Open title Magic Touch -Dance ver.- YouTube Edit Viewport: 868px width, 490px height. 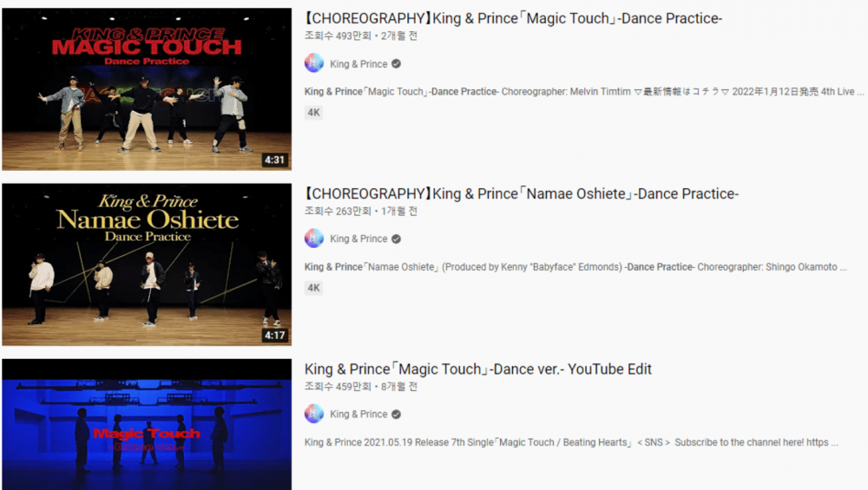tap(477, 369)
